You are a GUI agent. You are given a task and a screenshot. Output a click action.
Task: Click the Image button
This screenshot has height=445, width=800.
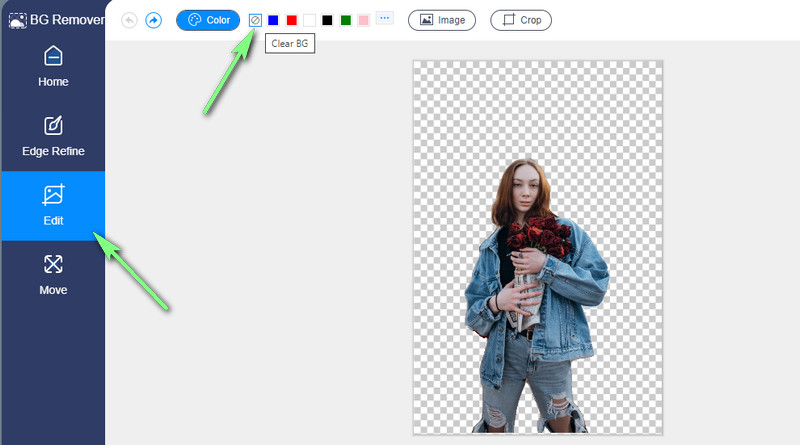click(x=441, y=20)
